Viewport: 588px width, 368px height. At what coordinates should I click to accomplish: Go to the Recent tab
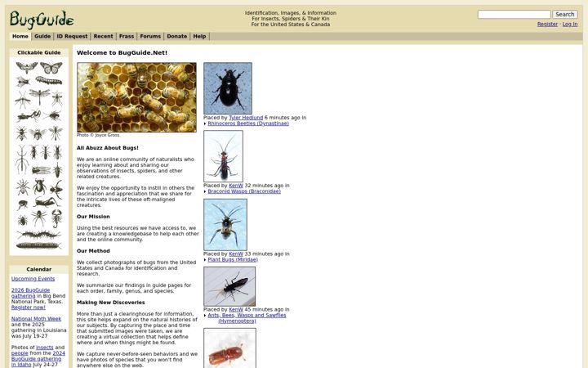103,37
